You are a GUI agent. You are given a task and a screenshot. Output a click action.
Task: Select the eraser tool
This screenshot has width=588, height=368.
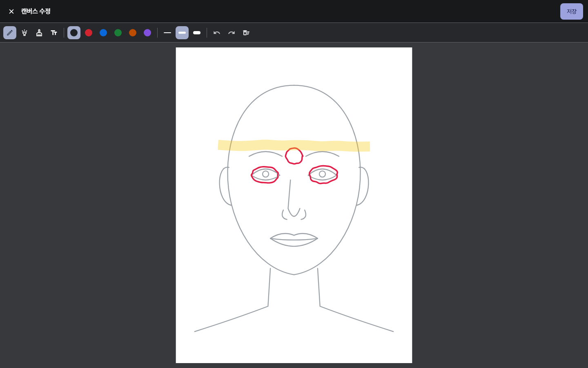click(x=39, y=33)
